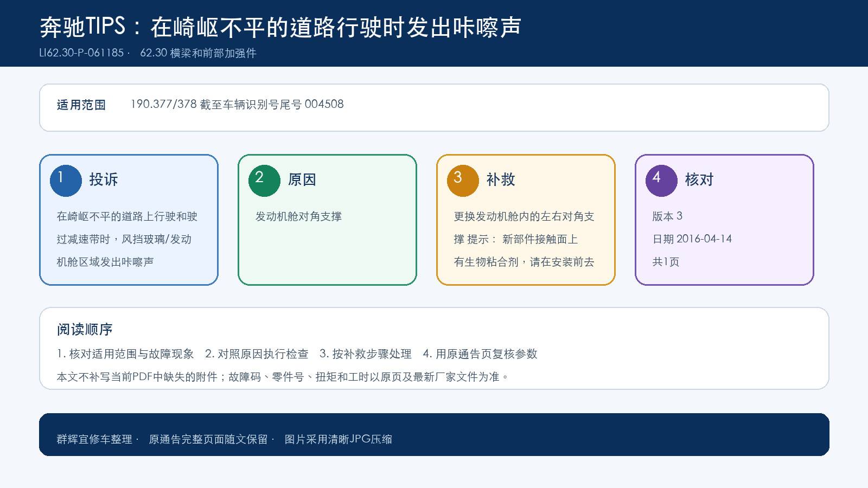Screen dimensions: 868x488
Task: Click line 机舱区域发出咔嚓声
Action: 105,262
